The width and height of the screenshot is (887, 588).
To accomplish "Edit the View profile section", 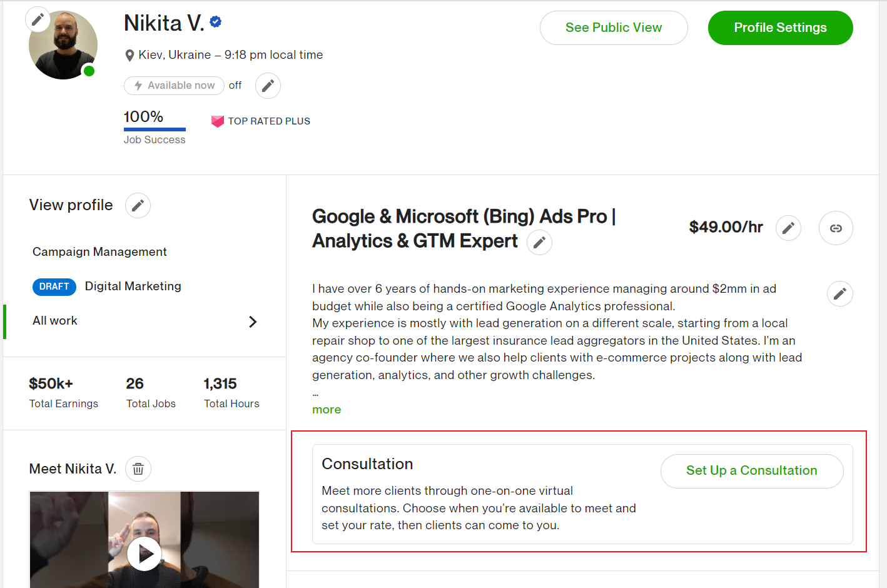I will pyautogui.click(x=138, y=205).
